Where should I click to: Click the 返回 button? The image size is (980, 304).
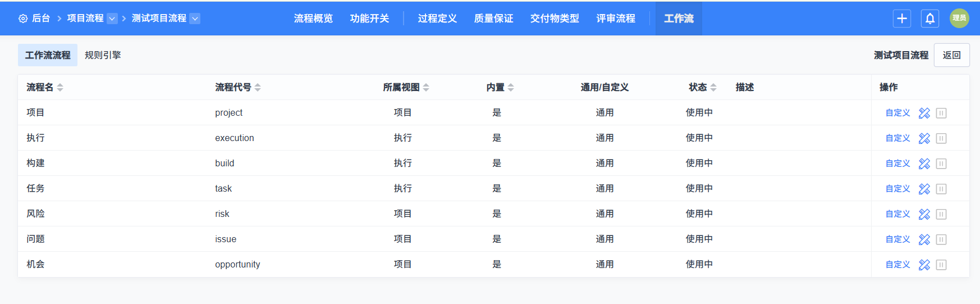pyautogui.click(x=951, y=55)
